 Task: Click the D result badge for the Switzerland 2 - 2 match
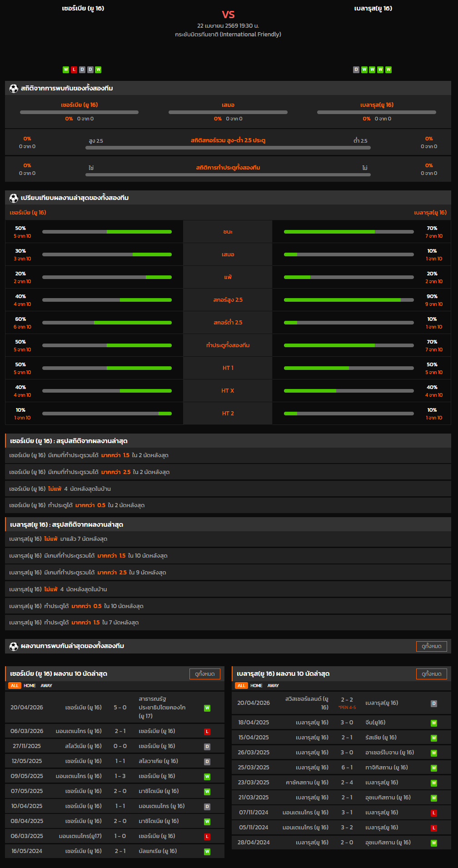pos(434,703)
